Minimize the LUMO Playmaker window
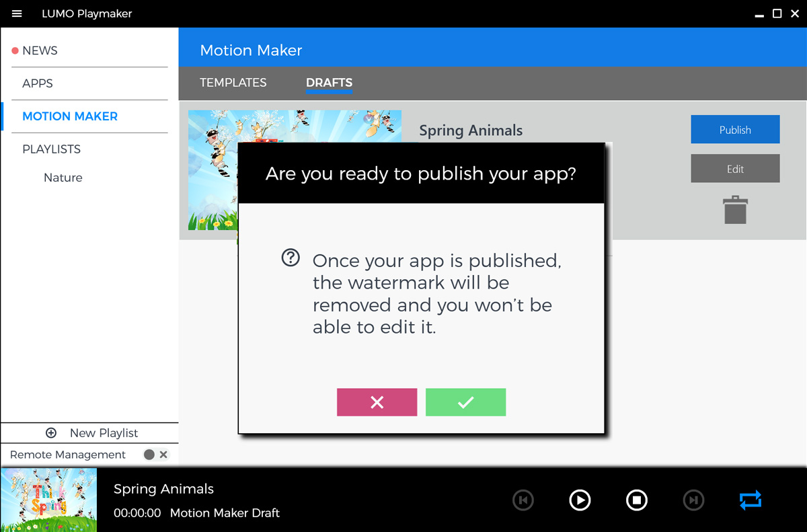 [759, 15]
